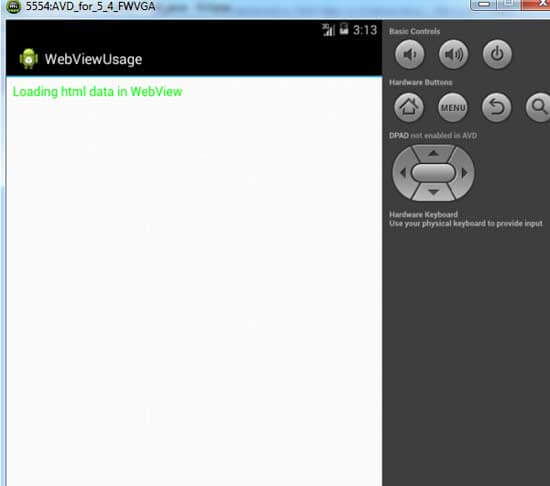Click the DPAD down arrow
Image resolution: width=550 pixels, height=486 pixels.
tap(433, 192)
